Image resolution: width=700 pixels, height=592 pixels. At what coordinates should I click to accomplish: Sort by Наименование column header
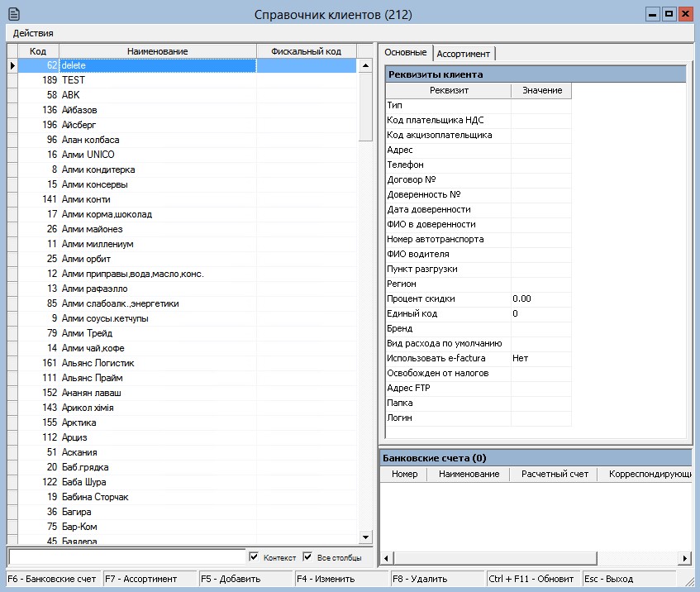(157, 51)
